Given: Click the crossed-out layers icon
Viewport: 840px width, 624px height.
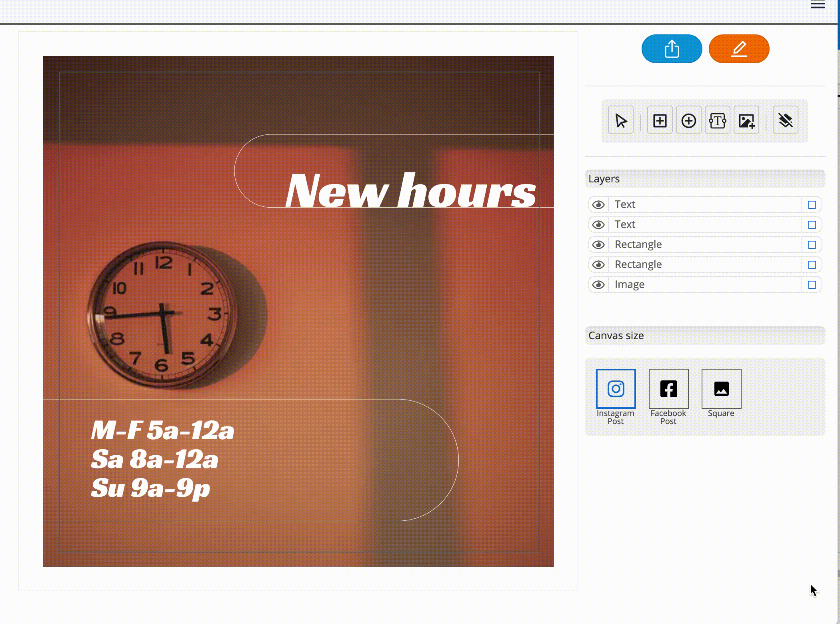Looking at the screenshot, I should pos(785,120).
